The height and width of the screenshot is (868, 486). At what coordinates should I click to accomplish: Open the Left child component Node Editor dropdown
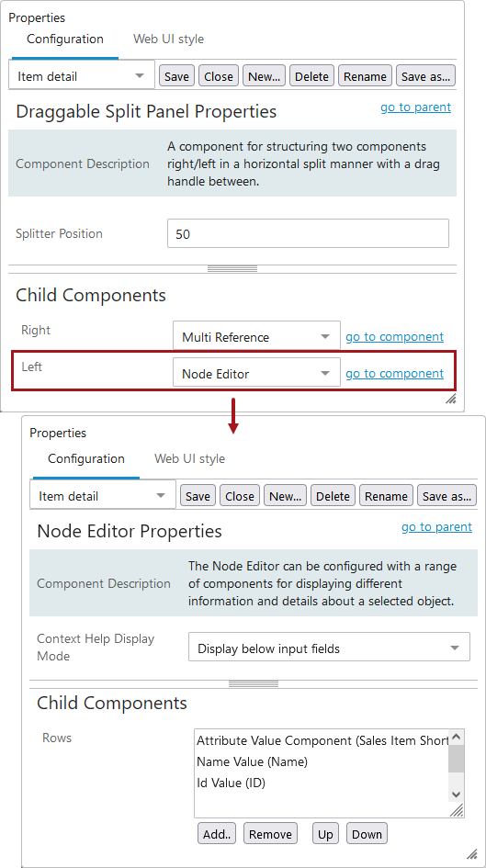click(x=256, y=373)
